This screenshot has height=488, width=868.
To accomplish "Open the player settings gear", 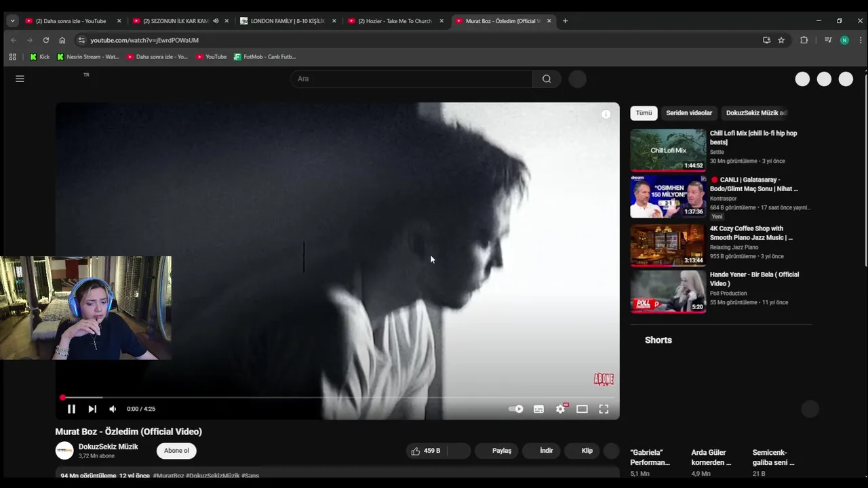I will pyautogui.click(x=561, y=409).
